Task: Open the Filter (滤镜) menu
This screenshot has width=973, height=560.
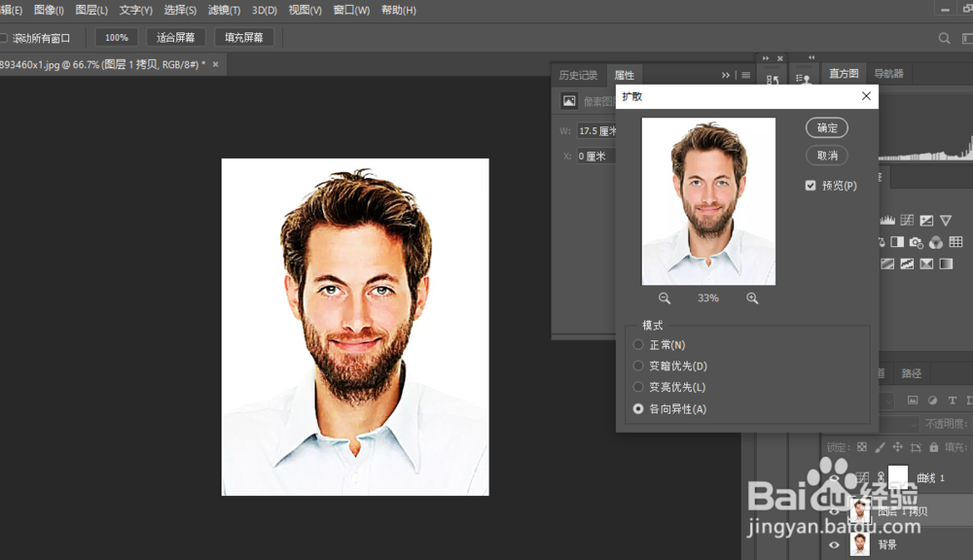Action: coord(224,10)
